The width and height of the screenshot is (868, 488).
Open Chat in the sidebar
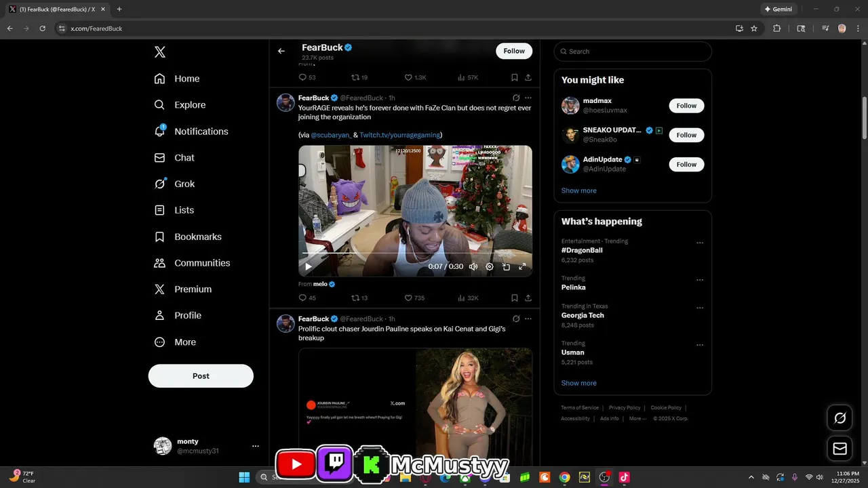[174, 157]
